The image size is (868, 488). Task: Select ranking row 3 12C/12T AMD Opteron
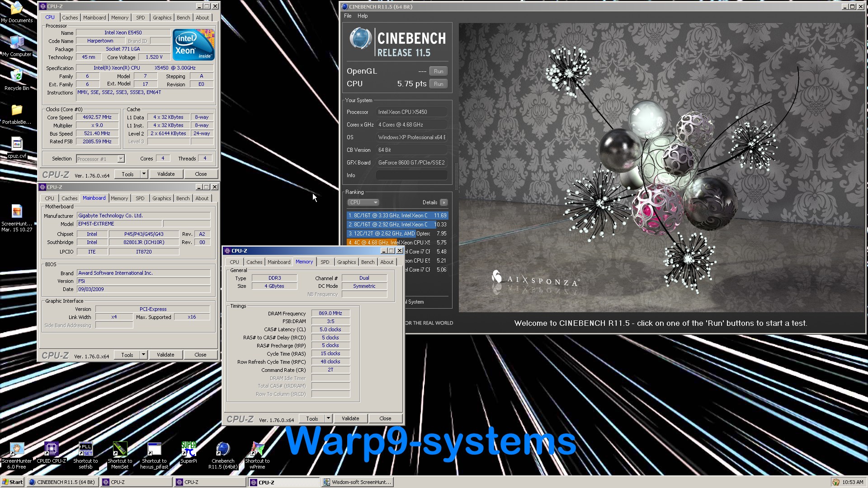[397, 234]
